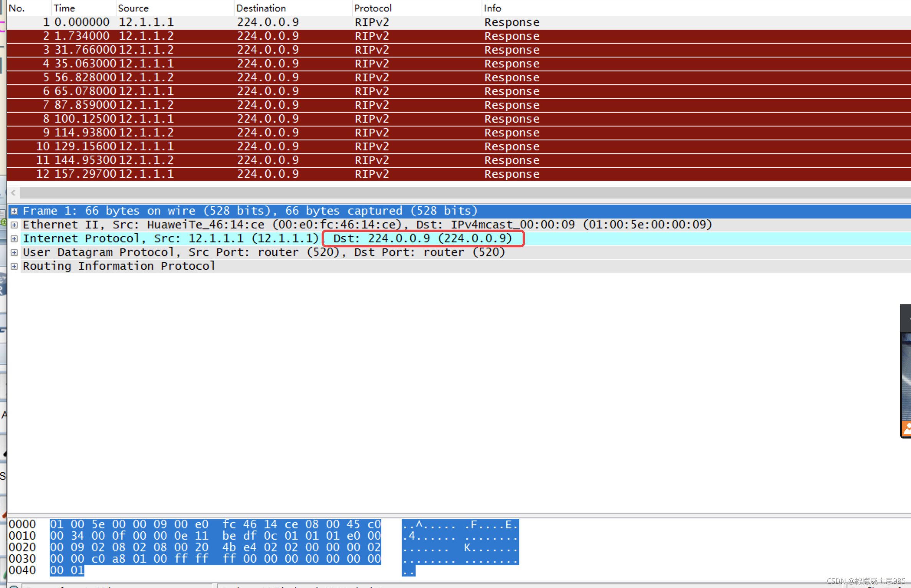The image size is (911, 588).
Task: Expand the User Datagram Protocol node
Action: [14, 253]
